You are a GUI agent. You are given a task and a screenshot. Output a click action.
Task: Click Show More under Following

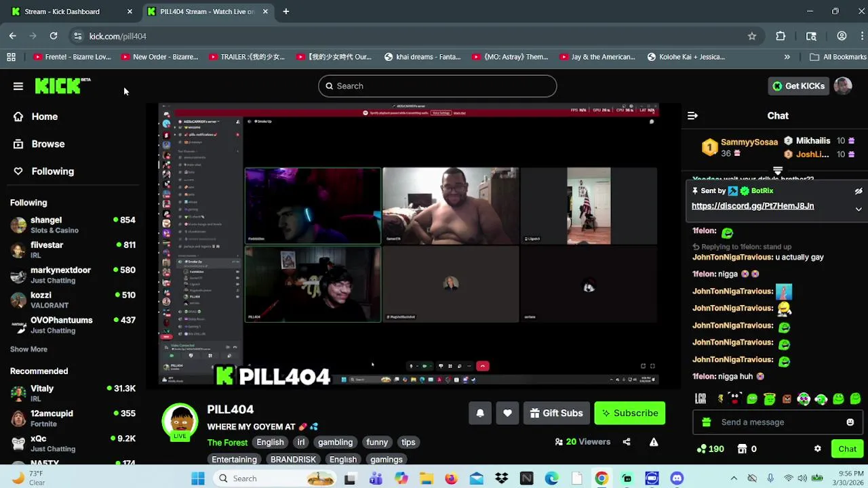[x=28, y=349]
